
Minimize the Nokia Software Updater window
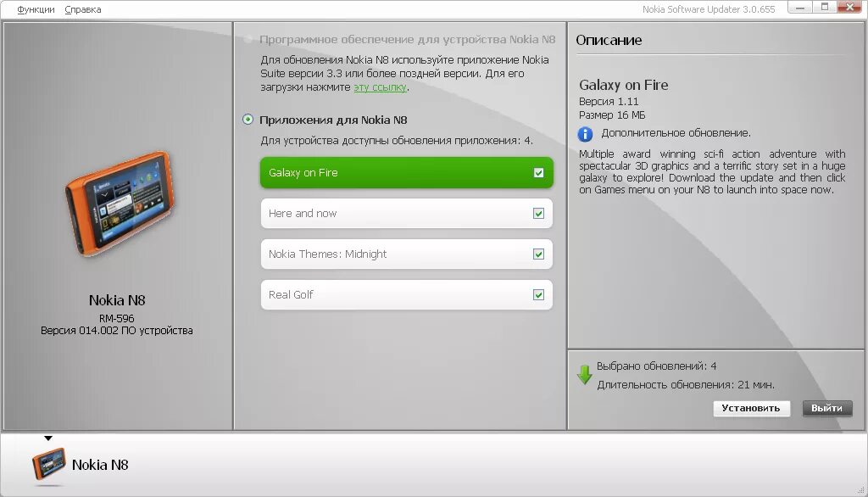[800, 7]
